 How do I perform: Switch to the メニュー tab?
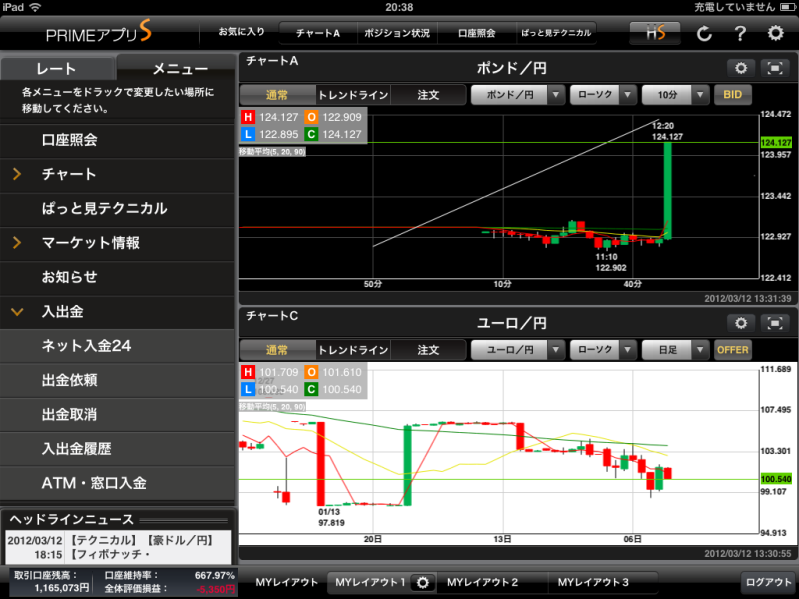(177, 69)
